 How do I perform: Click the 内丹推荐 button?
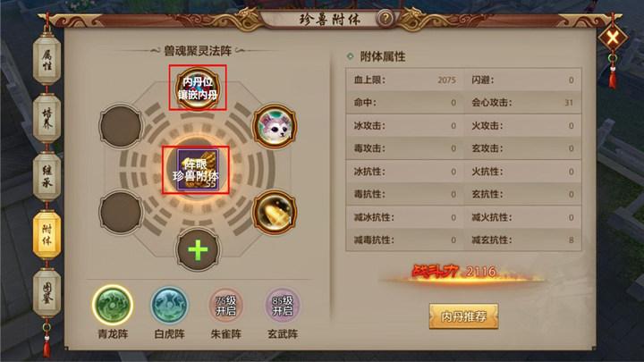click(463, 316)
